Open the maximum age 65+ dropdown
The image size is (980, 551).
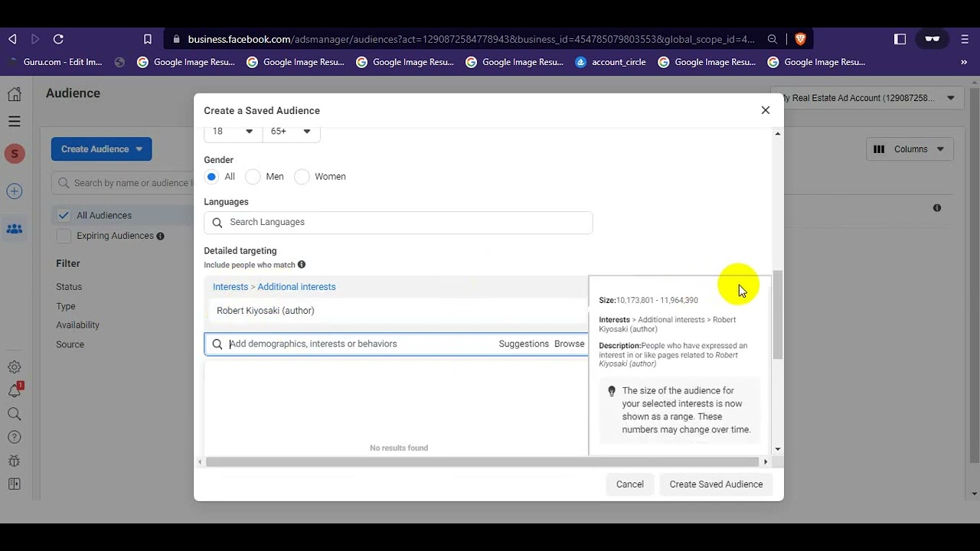point(291,132)
